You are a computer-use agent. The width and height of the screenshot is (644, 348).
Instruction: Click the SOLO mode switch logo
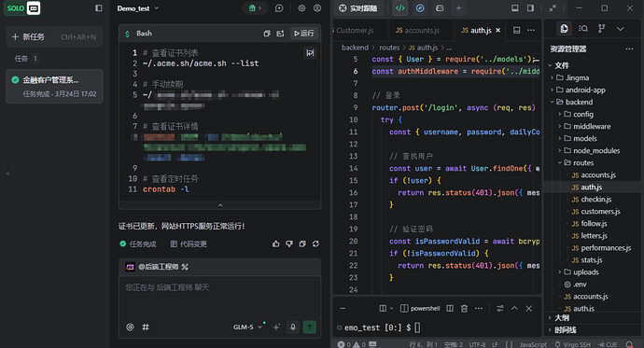coord(22,8)
